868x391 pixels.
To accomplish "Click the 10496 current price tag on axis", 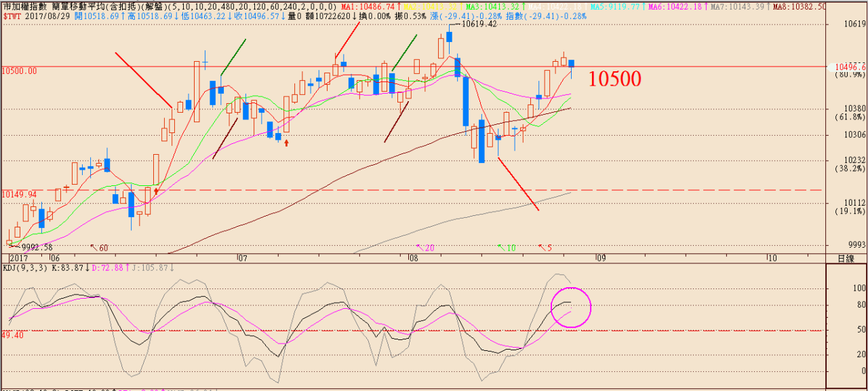I will (x=849, y=67).
